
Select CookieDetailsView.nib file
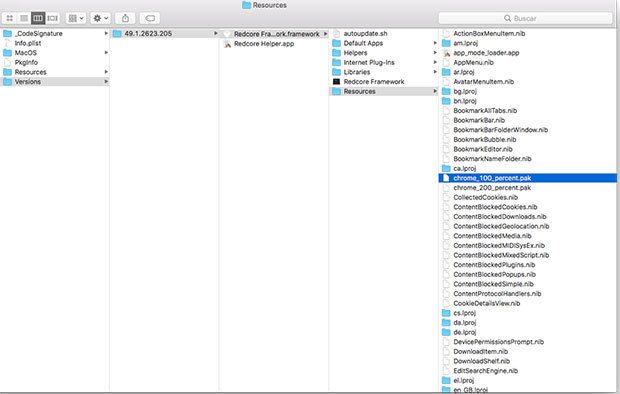pos(528,303)
